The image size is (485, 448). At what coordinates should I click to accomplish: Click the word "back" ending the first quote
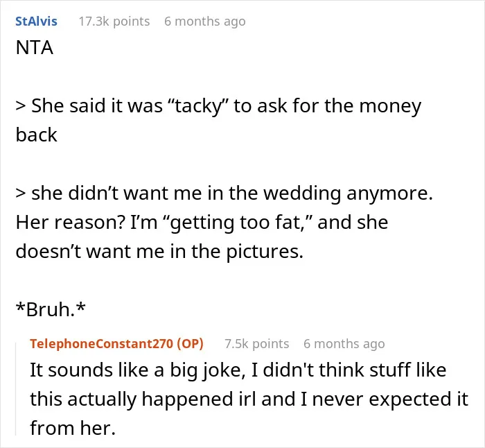click(36, 135)
